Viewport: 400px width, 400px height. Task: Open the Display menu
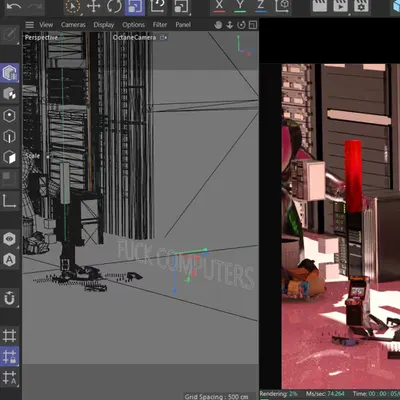[x=104, y=25]
